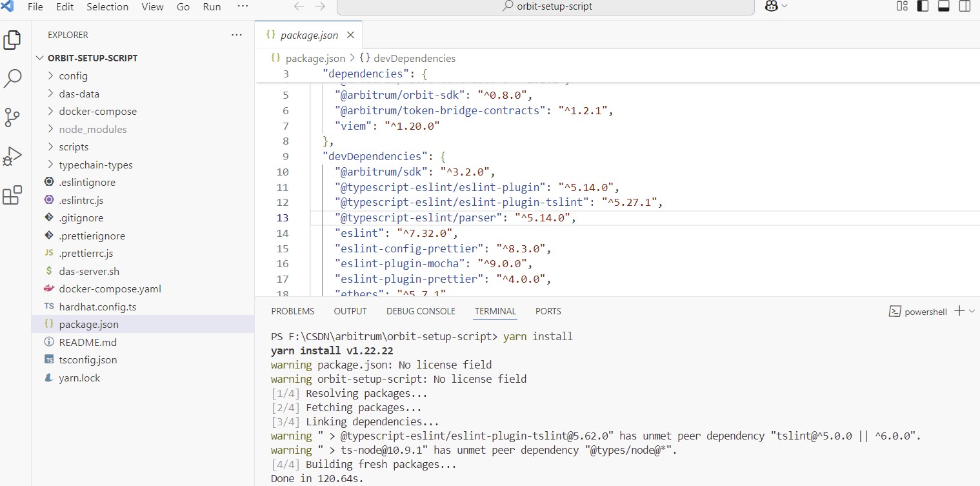
Task: Open the Search view in activity bar
Action: pyautogui.click(x=12, y=79)
